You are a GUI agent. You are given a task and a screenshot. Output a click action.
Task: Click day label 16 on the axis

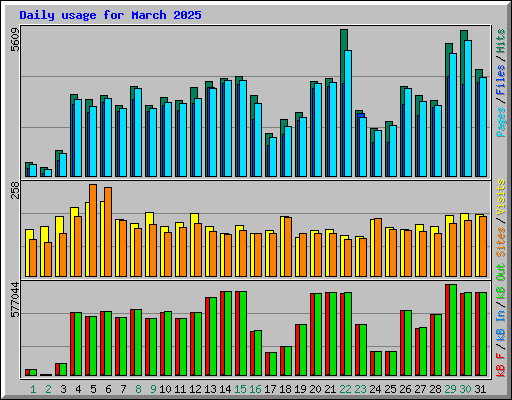tap(255, 389)
